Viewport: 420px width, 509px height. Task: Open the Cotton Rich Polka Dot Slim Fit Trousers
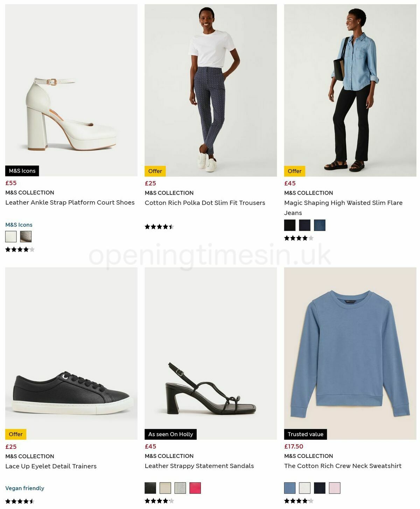[x=205, y=203]
